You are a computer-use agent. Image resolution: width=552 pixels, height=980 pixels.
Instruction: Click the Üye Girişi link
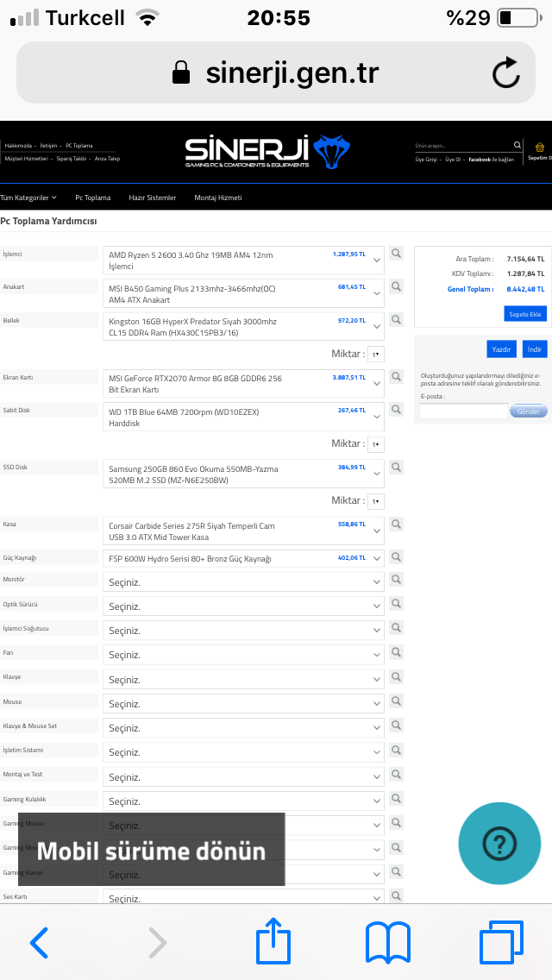[x=426, y=160]
